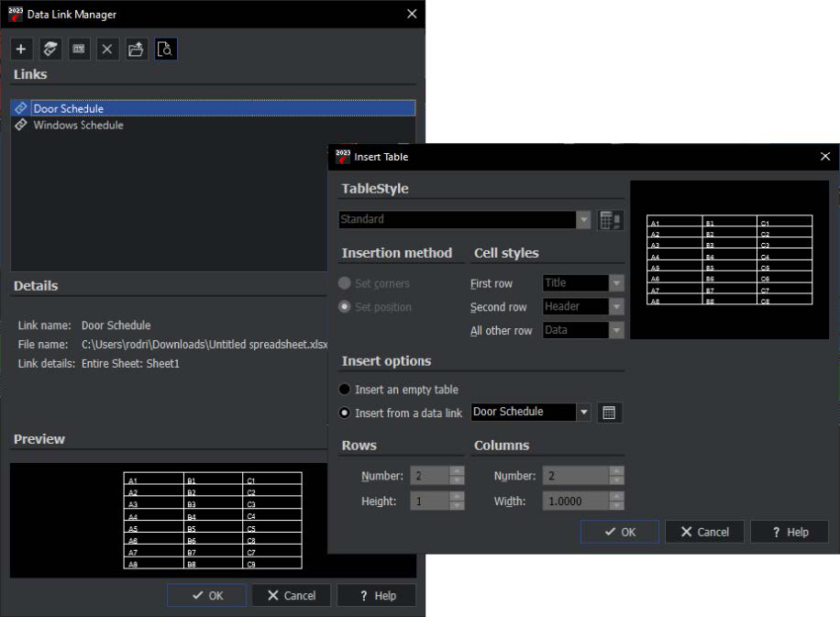Screen dimensions: 840x617
Task: Open the table style dialog icon next to Standard
Action: [x=610, y=220]
